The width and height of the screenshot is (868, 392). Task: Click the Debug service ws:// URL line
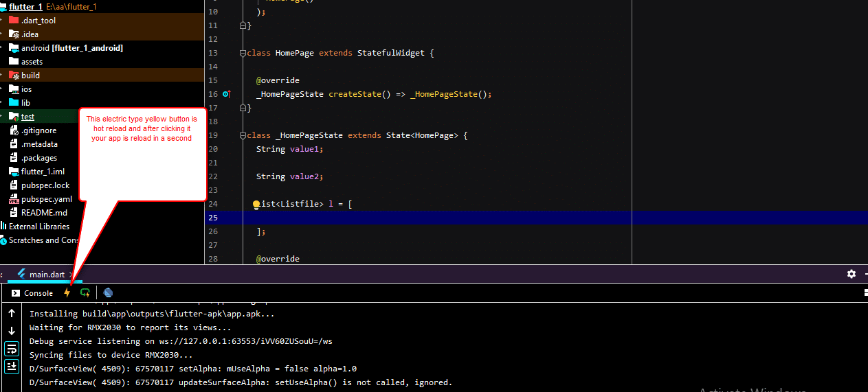pyautogui.click(x=181, y=341)
